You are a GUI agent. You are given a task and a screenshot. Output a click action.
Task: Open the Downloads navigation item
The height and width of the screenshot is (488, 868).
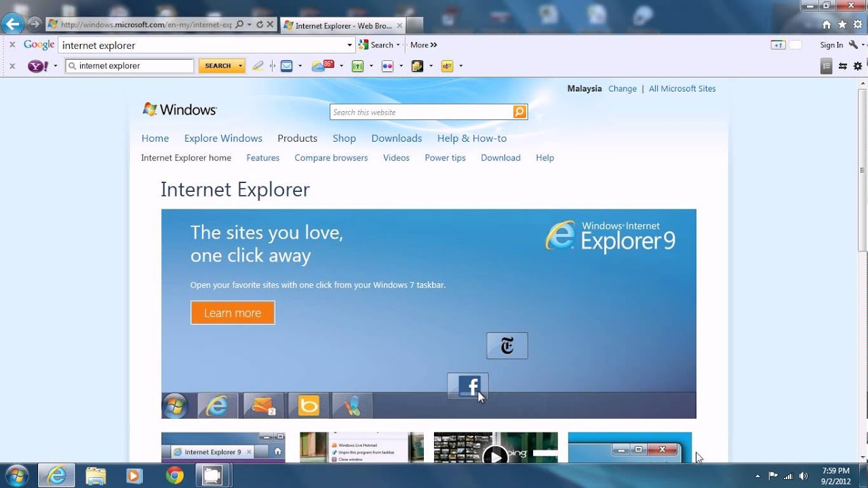point(397,138)
